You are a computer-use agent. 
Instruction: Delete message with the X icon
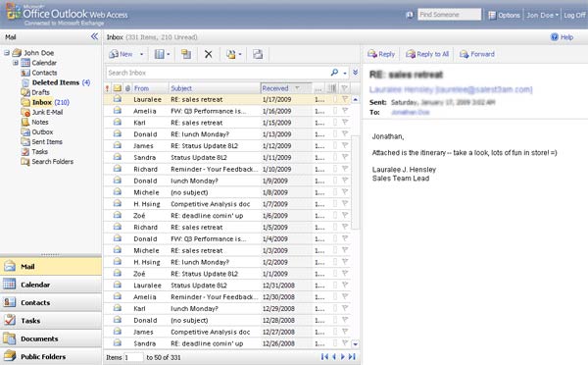point(208,54)
